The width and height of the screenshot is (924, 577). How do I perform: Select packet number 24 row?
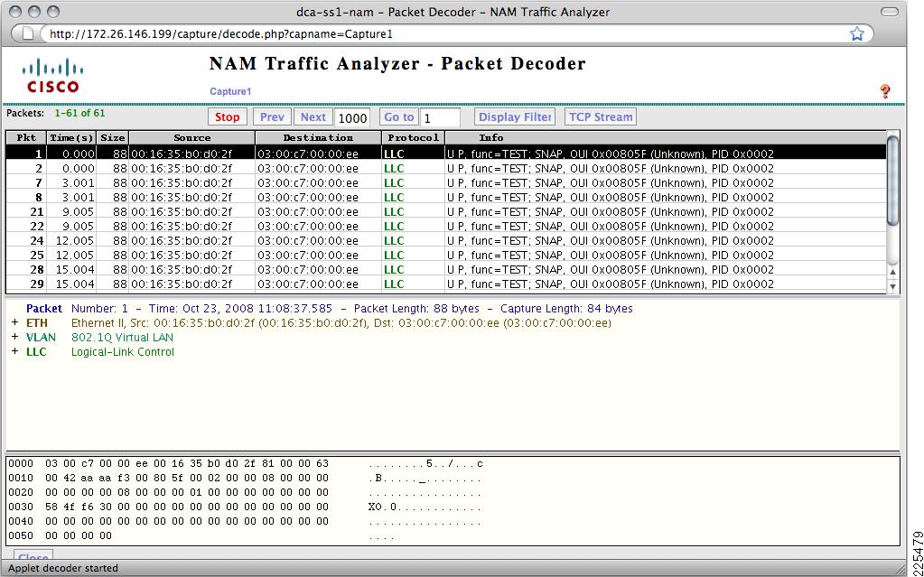point(446,240)
